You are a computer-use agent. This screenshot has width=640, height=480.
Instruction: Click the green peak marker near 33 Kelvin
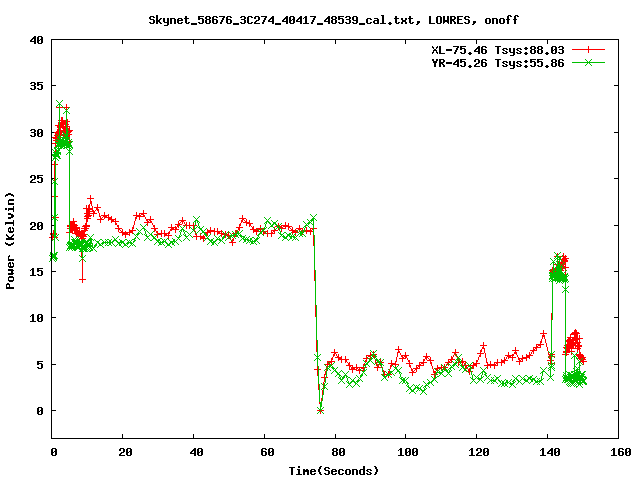(x=60, y=104)
